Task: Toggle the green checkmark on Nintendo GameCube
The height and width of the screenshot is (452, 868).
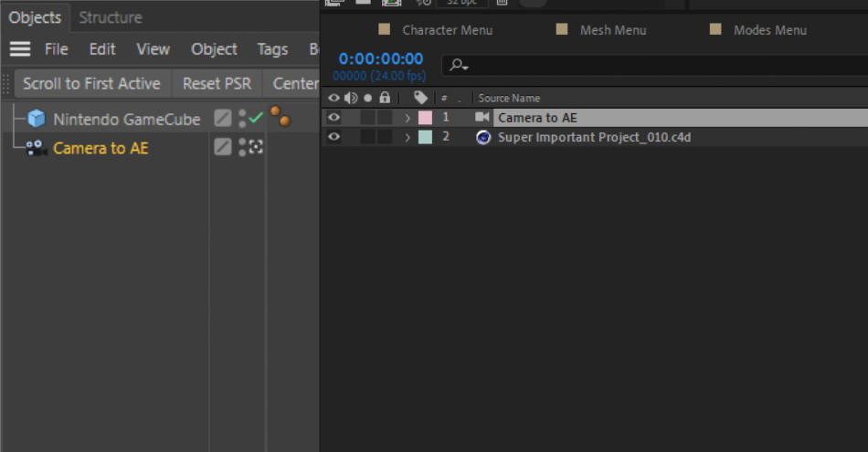Action: point(256,117)
